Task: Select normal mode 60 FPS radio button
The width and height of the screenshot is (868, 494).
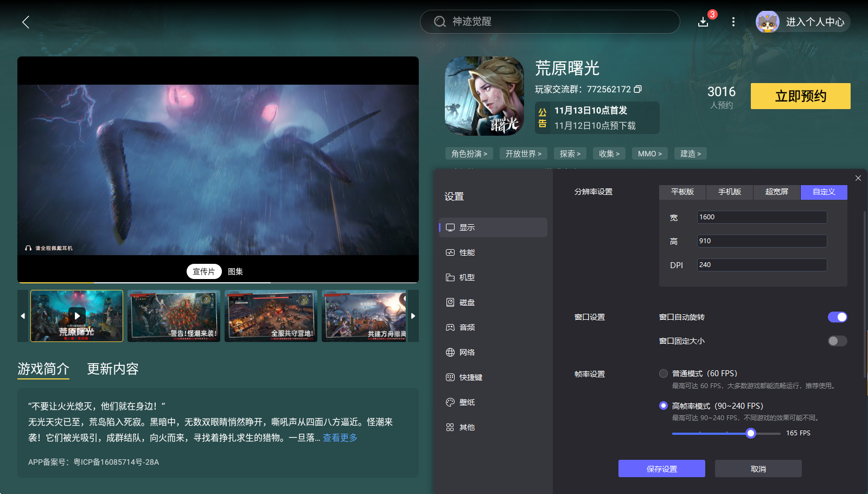Action: pyautogui.click(x=663, y=373)
